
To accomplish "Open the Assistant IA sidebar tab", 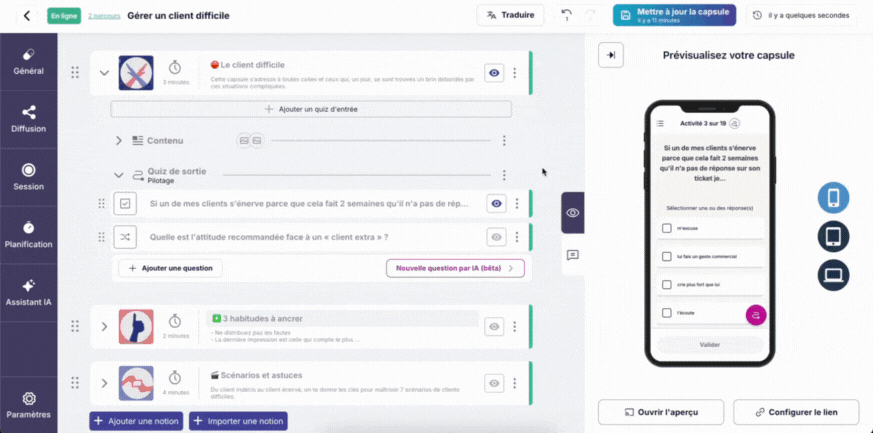I will (28, 293).
